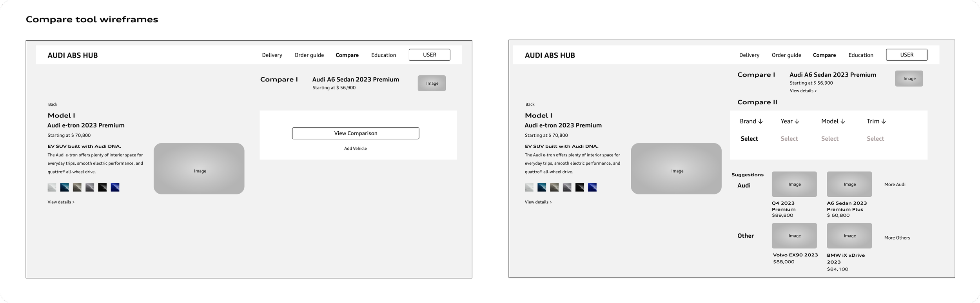
Task: Click the $89,800 price text
Action: 782,215
